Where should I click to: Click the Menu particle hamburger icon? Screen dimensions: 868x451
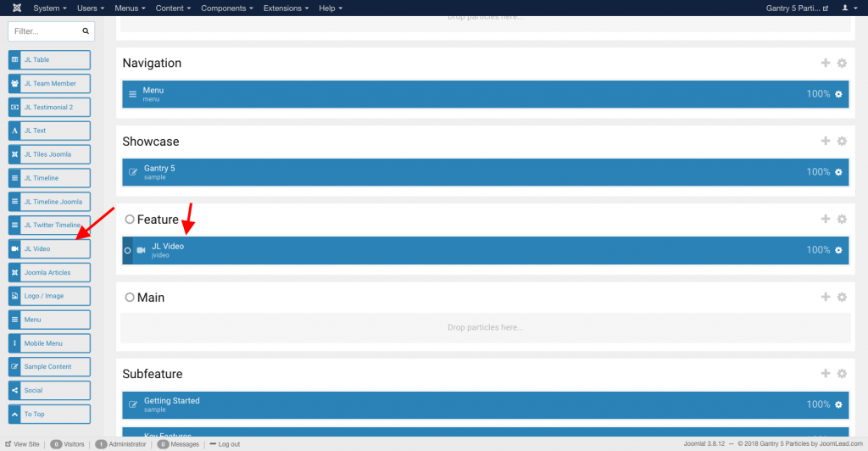[x=133, y=94]
